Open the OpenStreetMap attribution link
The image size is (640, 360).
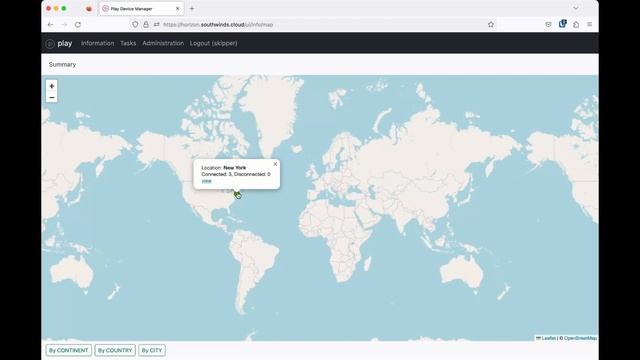point(580,338)
